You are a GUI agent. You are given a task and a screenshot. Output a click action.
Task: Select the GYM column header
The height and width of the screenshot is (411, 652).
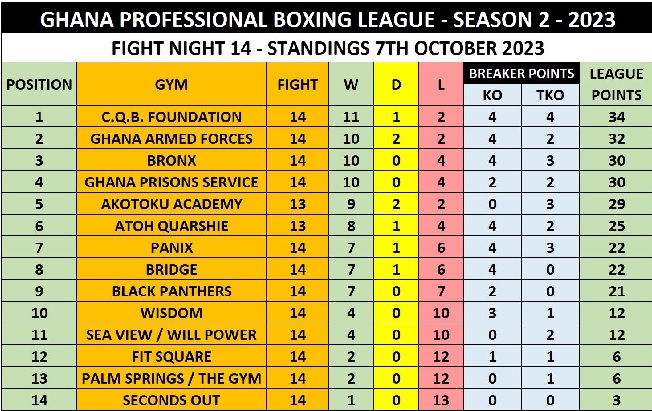tap(171, 84)
